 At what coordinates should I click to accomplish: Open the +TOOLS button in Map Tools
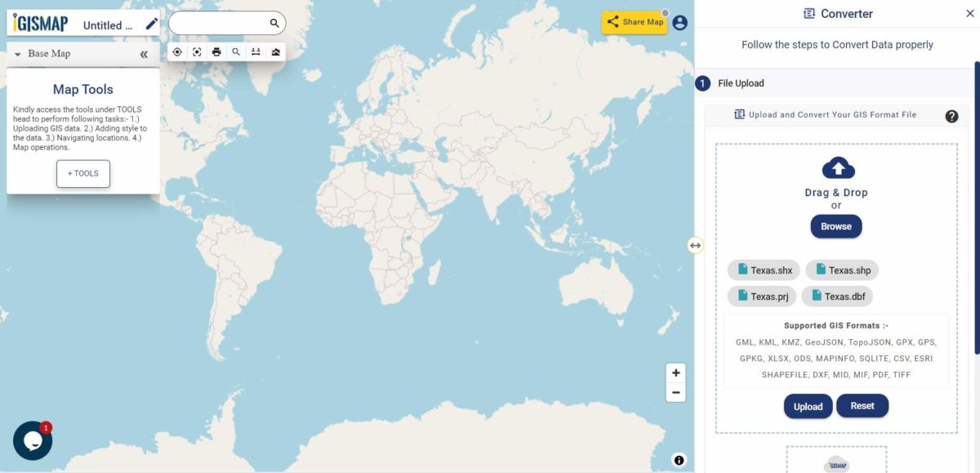pyautogui.click(x=82, y=173)
